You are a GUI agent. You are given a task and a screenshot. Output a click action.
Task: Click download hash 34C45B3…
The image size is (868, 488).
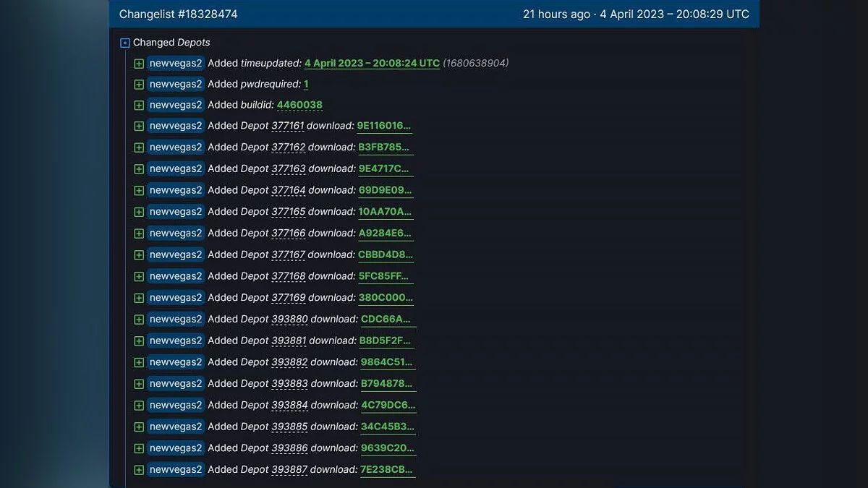[388, 427]
